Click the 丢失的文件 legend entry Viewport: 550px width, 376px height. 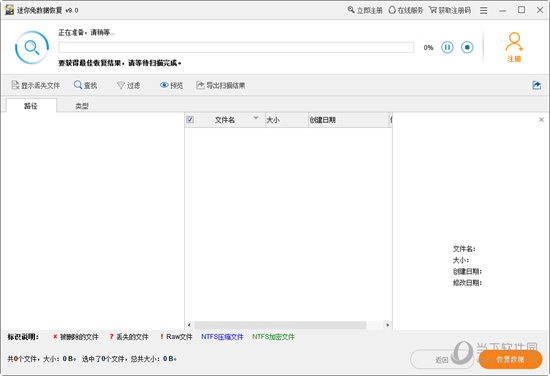tap(129, 337)
